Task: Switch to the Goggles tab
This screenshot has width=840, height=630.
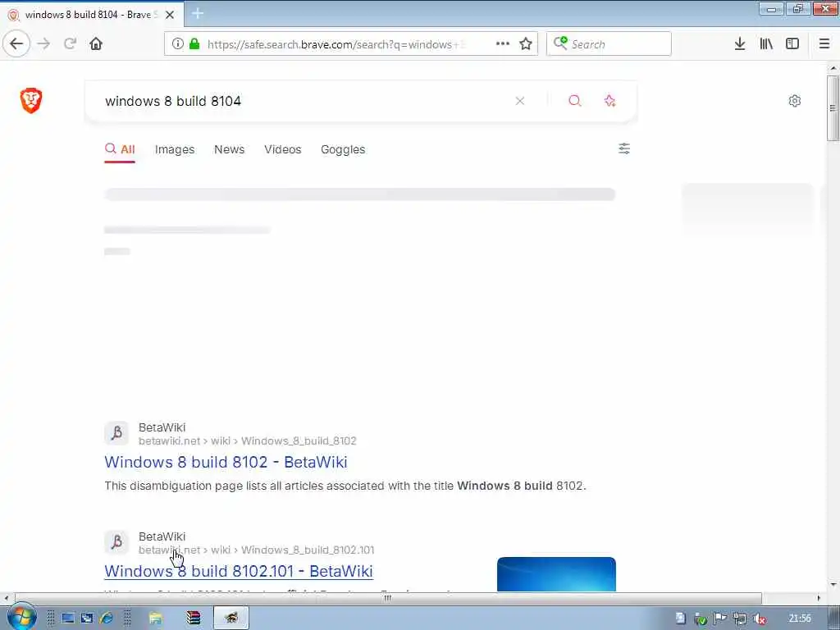Action: [x=343, y=149]
